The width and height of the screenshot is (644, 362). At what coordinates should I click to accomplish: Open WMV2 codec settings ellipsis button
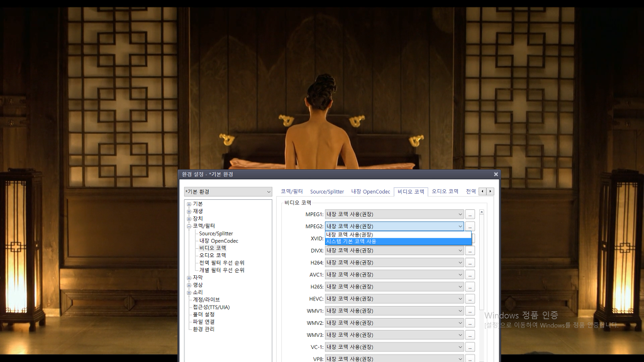pyautogui.click(x=470, y=323)
